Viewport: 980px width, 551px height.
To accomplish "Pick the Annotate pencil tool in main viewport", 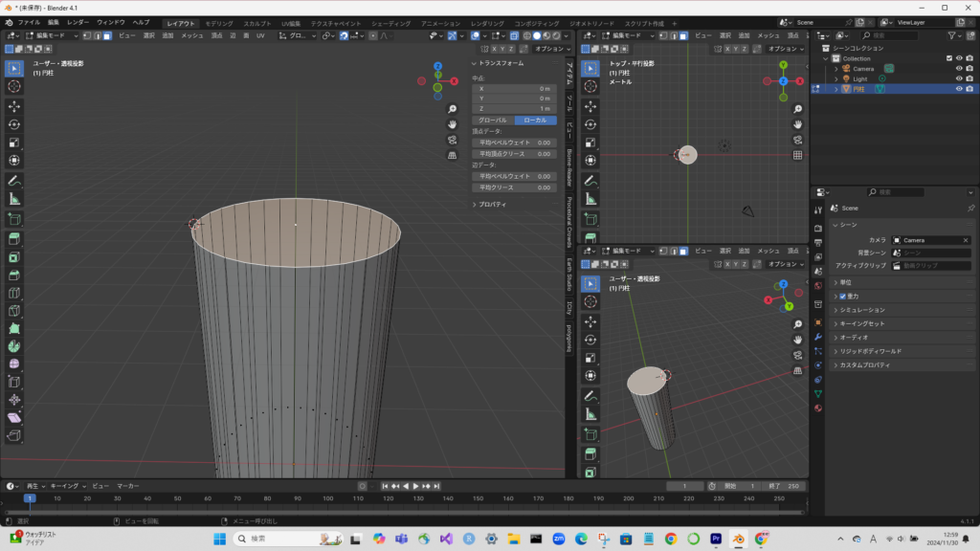I will (14, 180).
